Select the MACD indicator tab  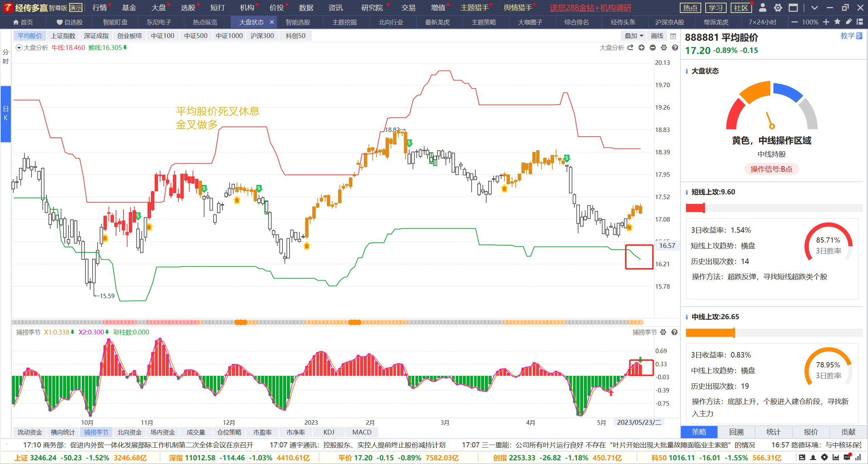pyautogui.click(x=362, y=432)
